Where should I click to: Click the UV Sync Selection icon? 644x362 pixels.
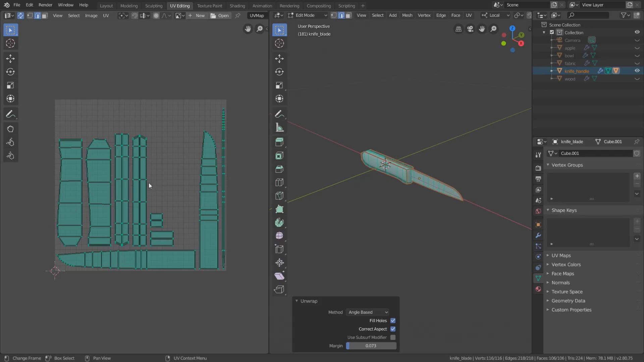[20, 15]
